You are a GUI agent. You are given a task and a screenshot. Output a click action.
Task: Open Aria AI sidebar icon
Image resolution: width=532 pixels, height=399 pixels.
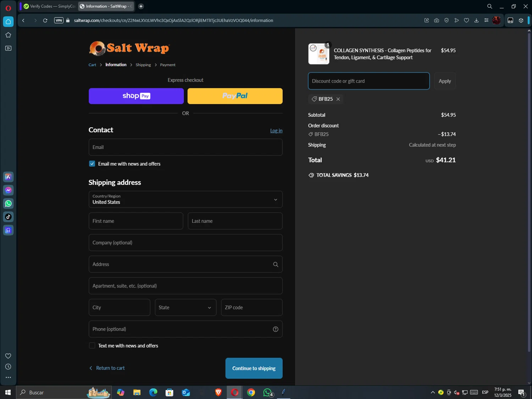pyautogui.click(x=8, y=177)
